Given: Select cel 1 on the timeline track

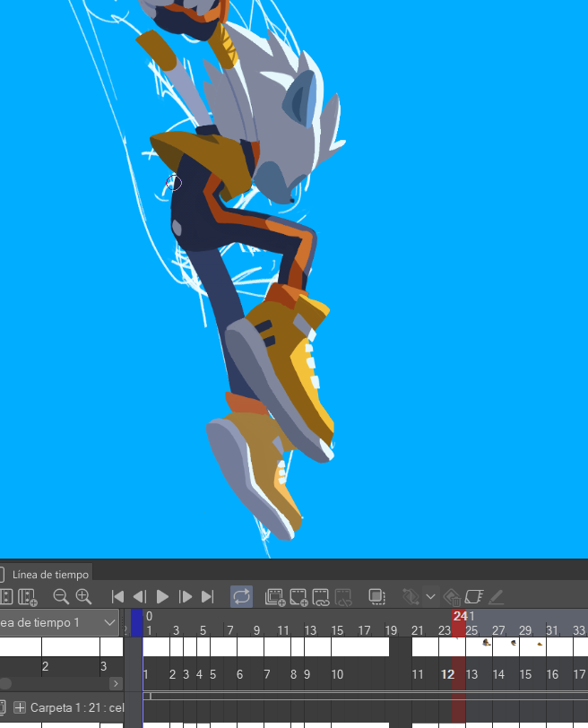Looking at the screenshot, I should coord(146,674).
